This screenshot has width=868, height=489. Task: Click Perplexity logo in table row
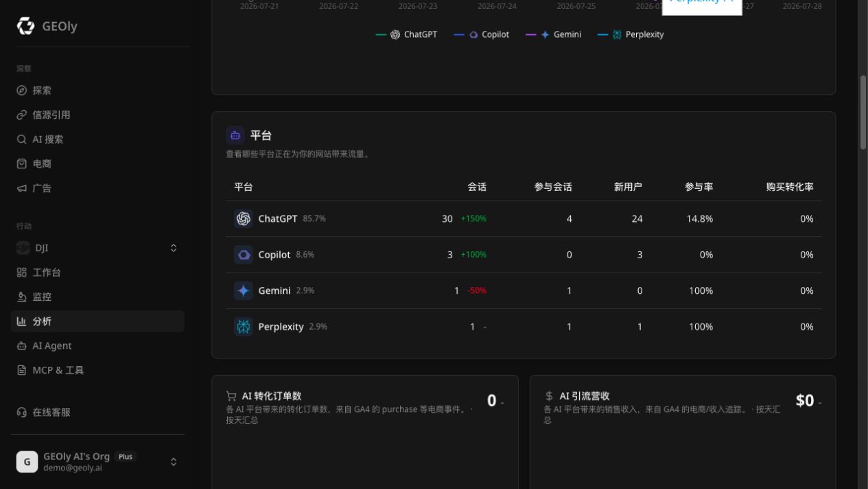click(x=243, y=327)
